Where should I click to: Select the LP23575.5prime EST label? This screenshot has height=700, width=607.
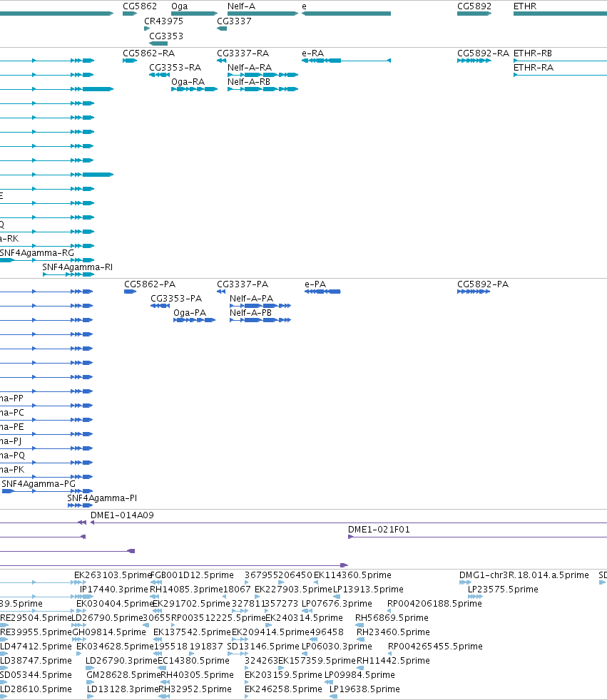click(x=503, y=590)
